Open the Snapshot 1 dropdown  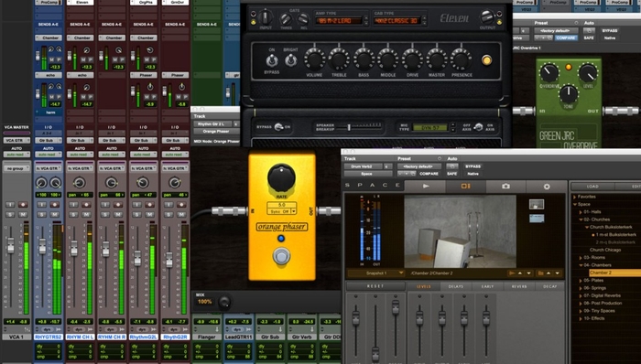pyautogui.click(x=376, y=273)
